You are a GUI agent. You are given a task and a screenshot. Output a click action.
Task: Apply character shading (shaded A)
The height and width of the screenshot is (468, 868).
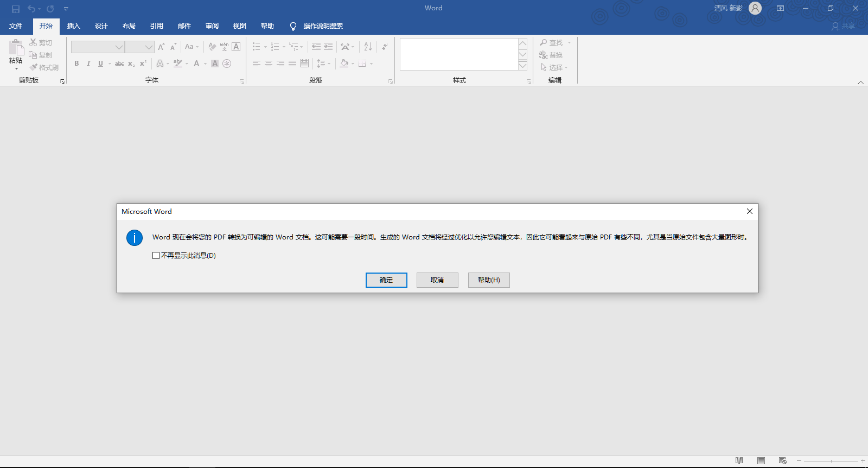pos(215,64)
